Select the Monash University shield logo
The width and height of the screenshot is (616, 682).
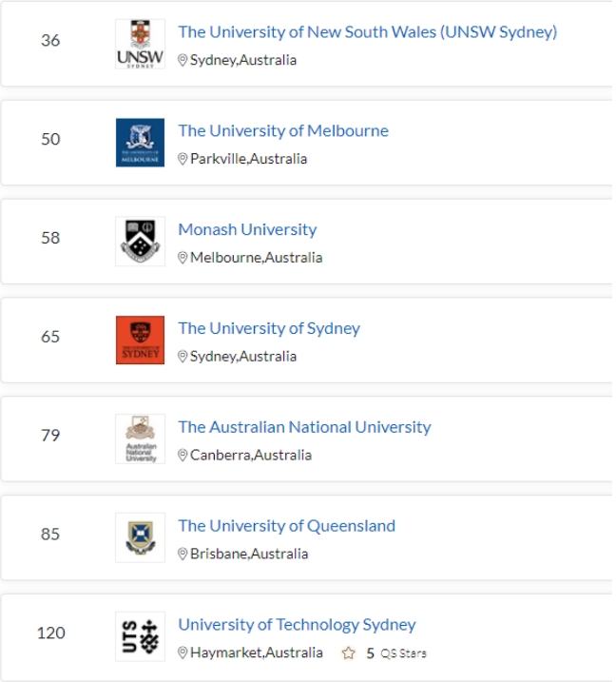click(140, 242)
